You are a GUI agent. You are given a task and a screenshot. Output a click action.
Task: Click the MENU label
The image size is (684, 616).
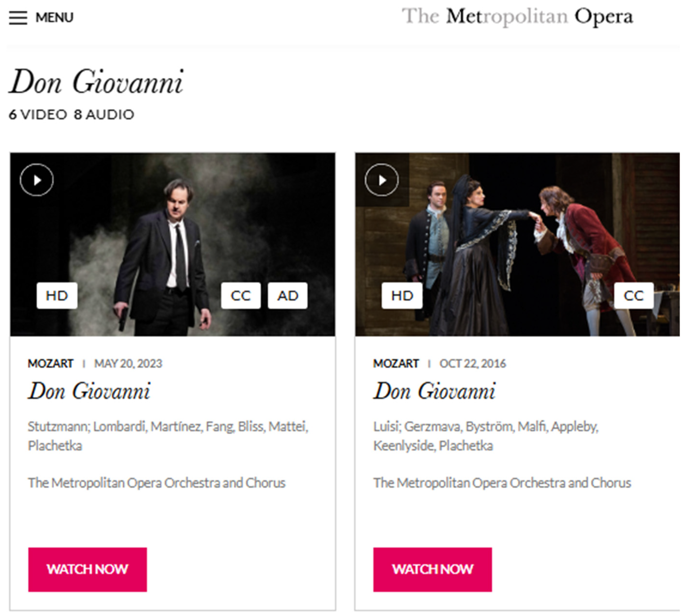(55, 18)
